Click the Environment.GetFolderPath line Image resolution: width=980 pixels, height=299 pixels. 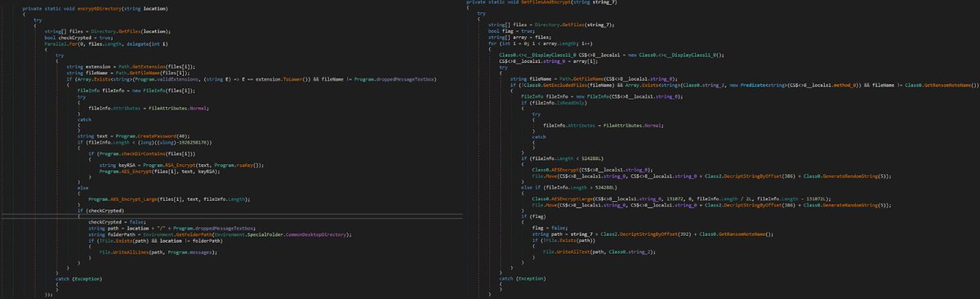(219, 234)
